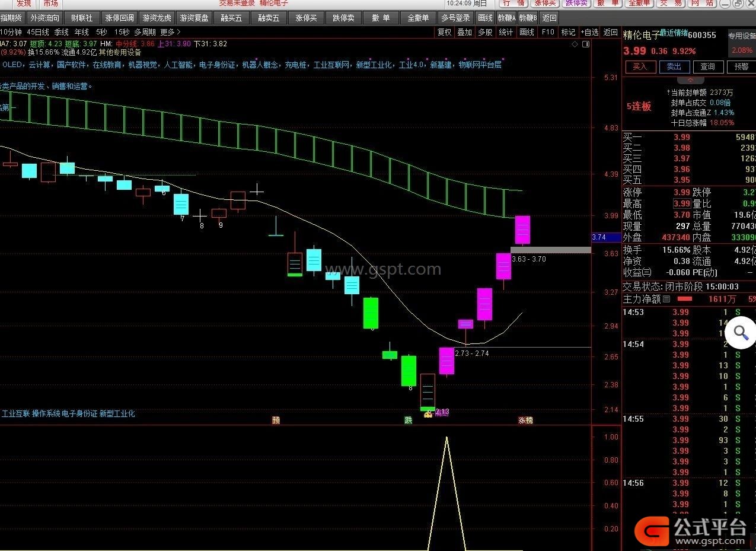Click the 5连板 label
This screenshot has height=551, width=756.
click(x=639, y=106)
